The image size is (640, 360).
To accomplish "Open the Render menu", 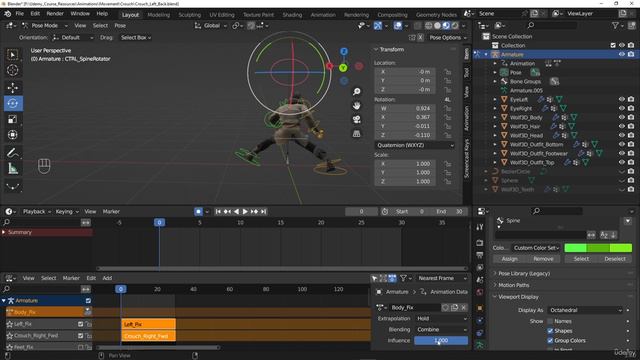I will point(55,13).
